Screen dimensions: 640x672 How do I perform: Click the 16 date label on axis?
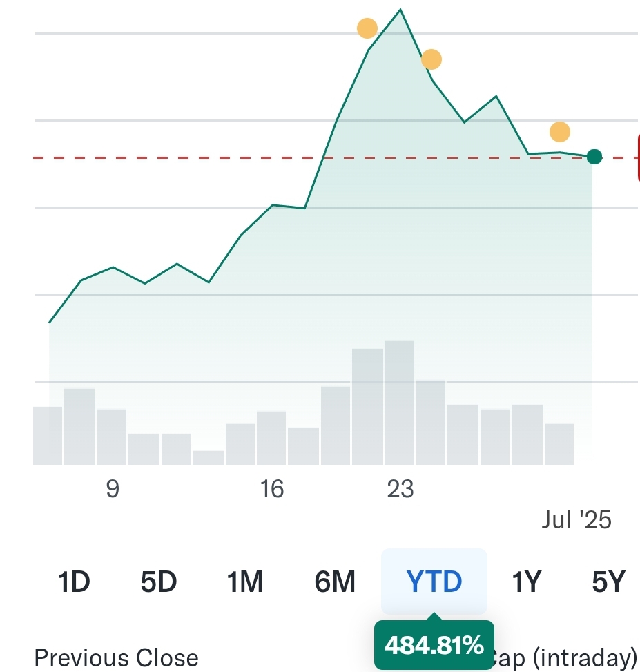point(272,489)
